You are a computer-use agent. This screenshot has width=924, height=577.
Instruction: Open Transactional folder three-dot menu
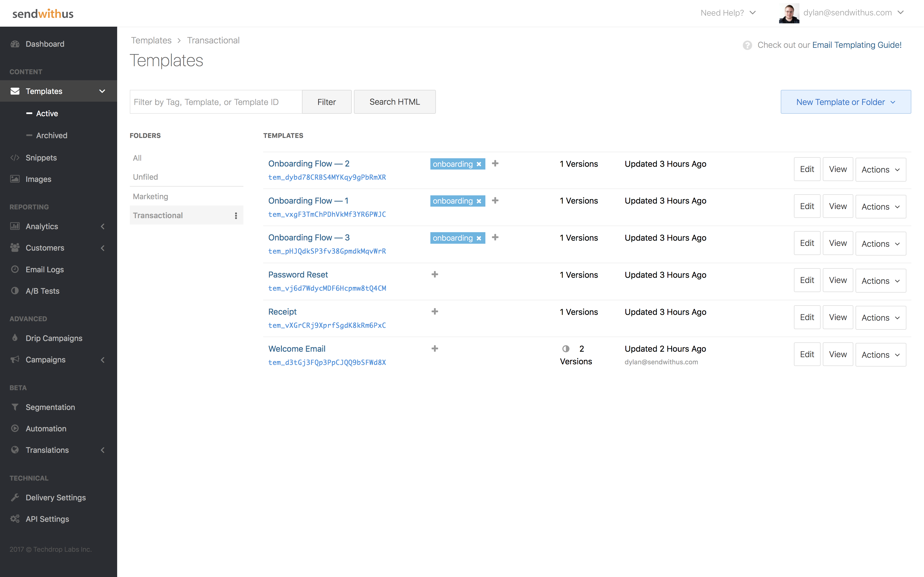[x=236, y=216]
